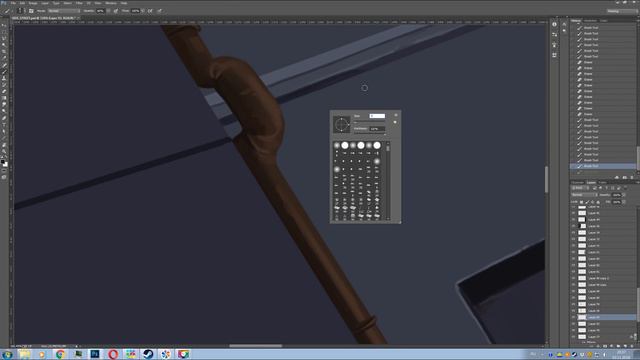Select the Horizontal Type tool
The height and width of the screenshot is (360, 640).
click(x=4, y=124)
